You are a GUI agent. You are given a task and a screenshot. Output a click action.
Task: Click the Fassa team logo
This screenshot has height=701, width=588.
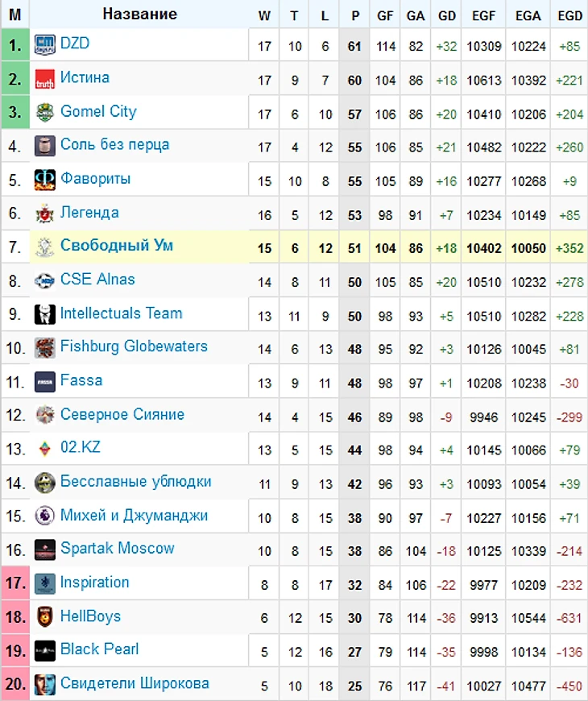pos(44,382)
